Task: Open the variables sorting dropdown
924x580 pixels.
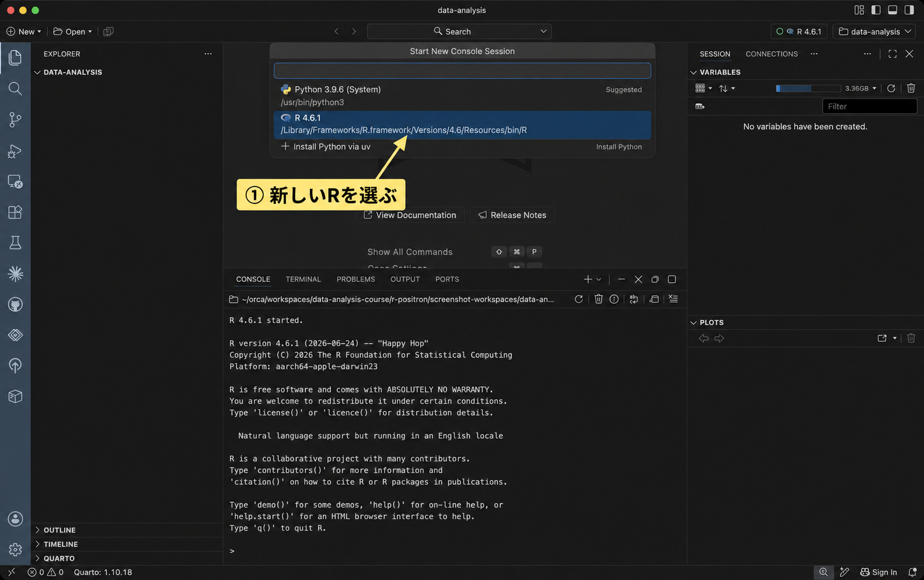Action: [x=727, y=88]
